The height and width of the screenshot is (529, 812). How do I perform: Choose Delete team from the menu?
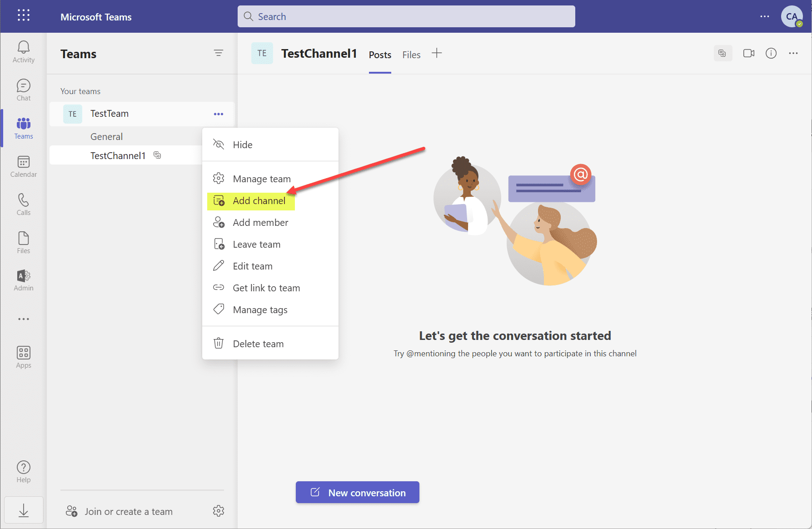(270, 344)
